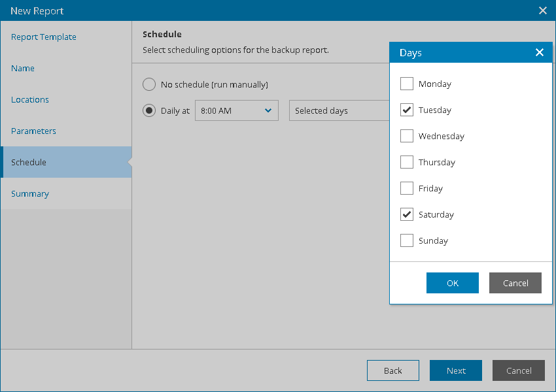Close the Days popup with X
556x392 pixels.
(540, 52)
